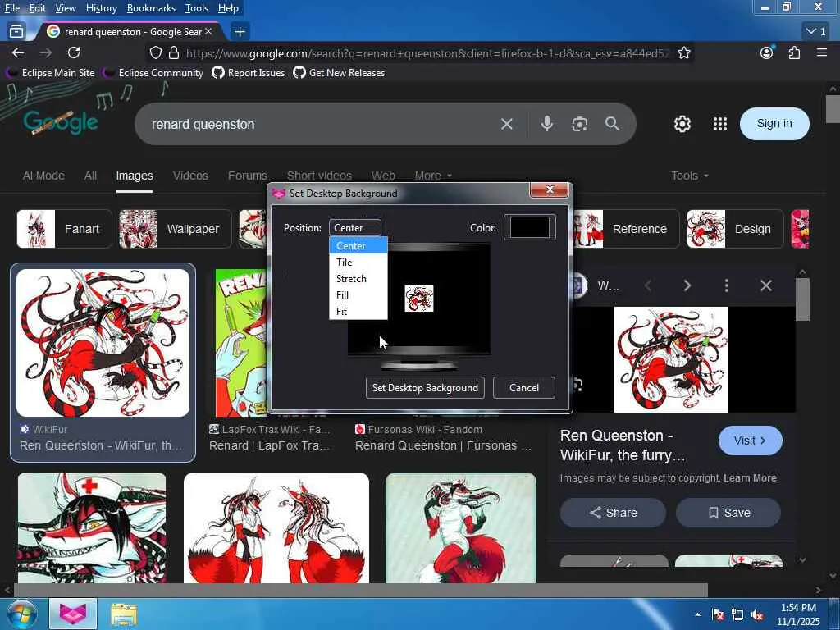
Task: Open the Google apps grid icon
Action: 720,124
